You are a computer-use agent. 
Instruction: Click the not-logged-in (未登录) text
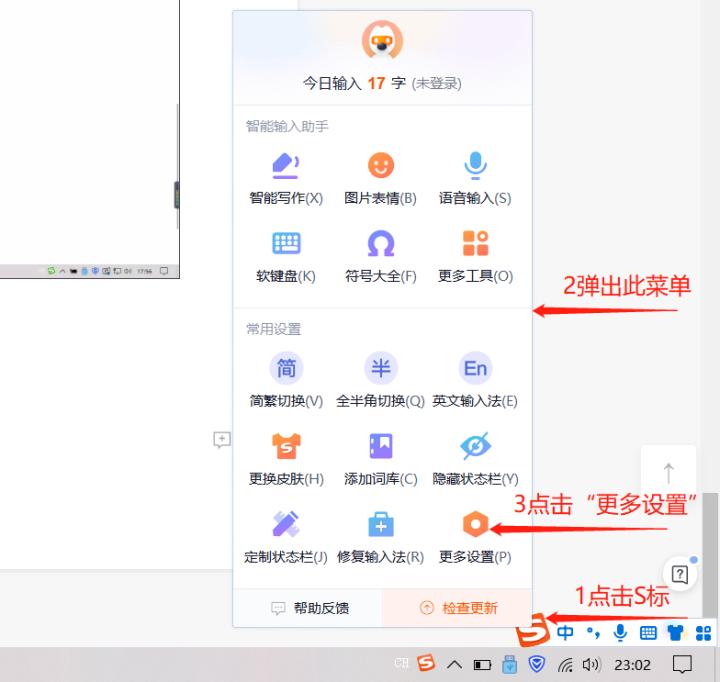pyautogui.click(x=436, y=84)
